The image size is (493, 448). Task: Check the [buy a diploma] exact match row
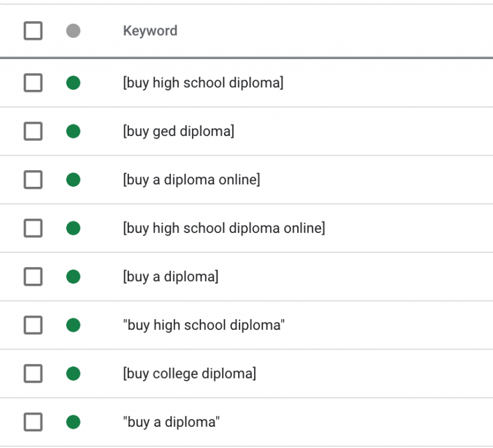(33, 277)
